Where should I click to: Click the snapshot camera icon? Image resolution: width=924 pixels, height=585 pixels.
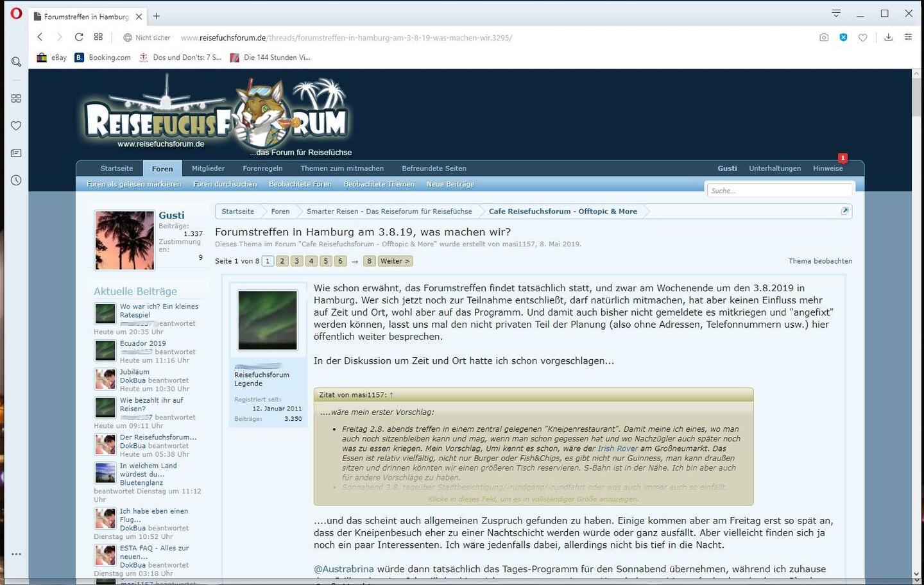824,38
